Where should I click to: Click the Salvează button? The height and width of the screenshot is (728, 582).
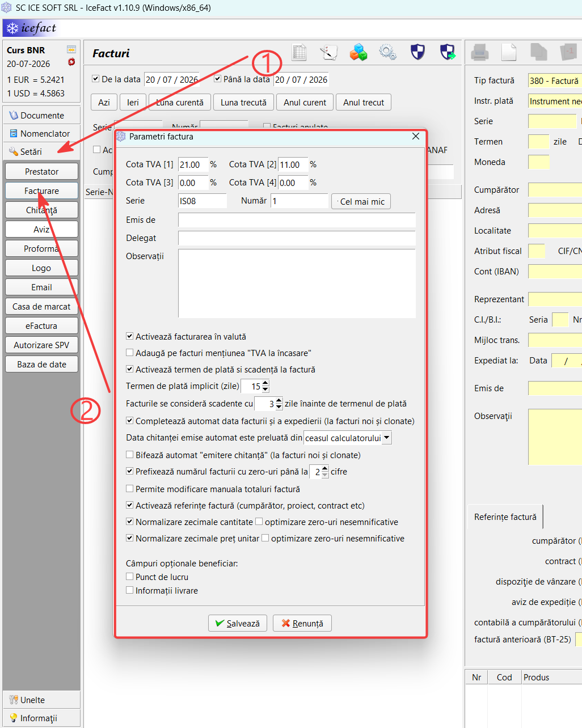[x=238, y=623]
